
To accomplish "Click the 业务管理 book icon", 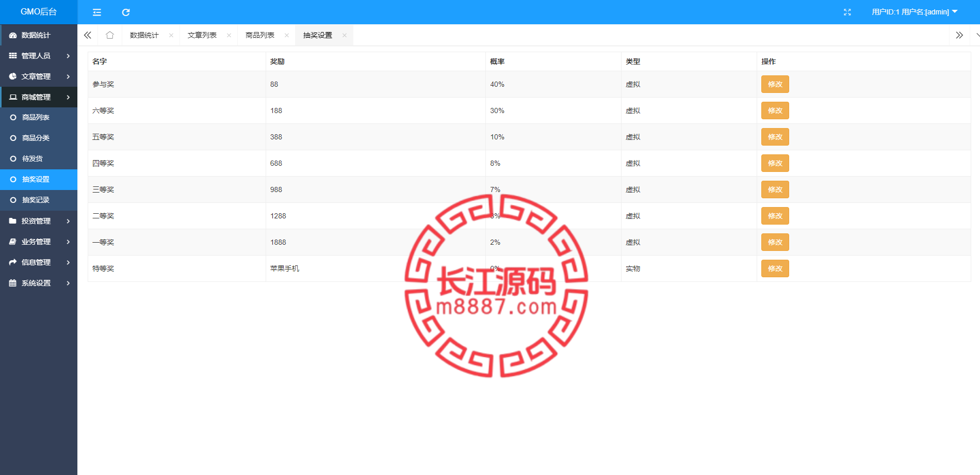I will [13, 242].
